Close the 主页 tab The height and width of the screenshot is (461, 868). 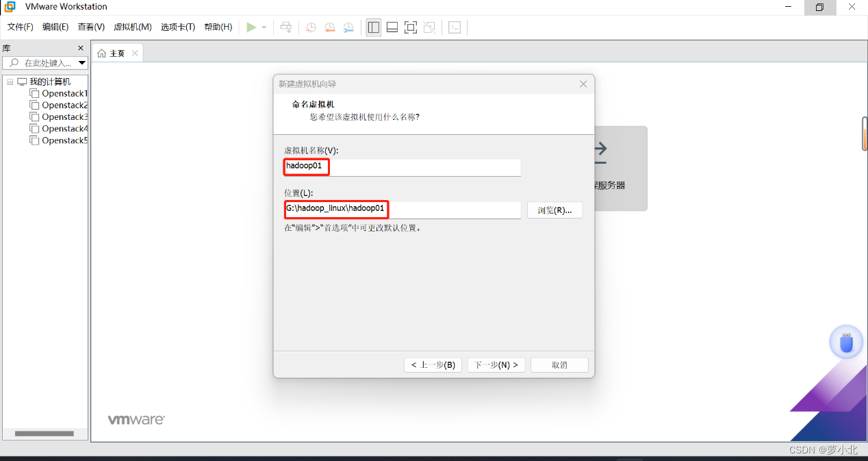(135, 53)
